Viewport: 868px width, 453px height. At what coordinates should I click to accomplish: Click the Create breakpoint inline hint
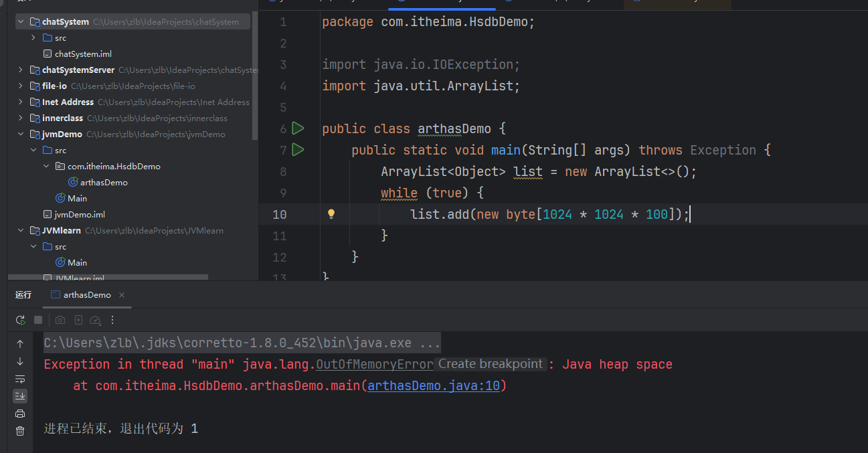click(x=491, y=364)
